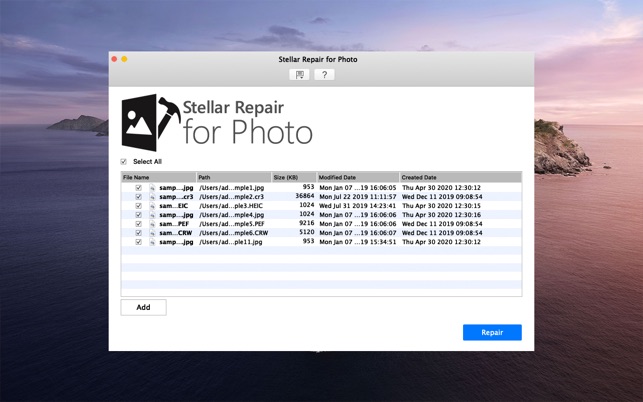Click the file name sam...CRW
This screenshot has width=643, height=402.
tap(176, 233)
